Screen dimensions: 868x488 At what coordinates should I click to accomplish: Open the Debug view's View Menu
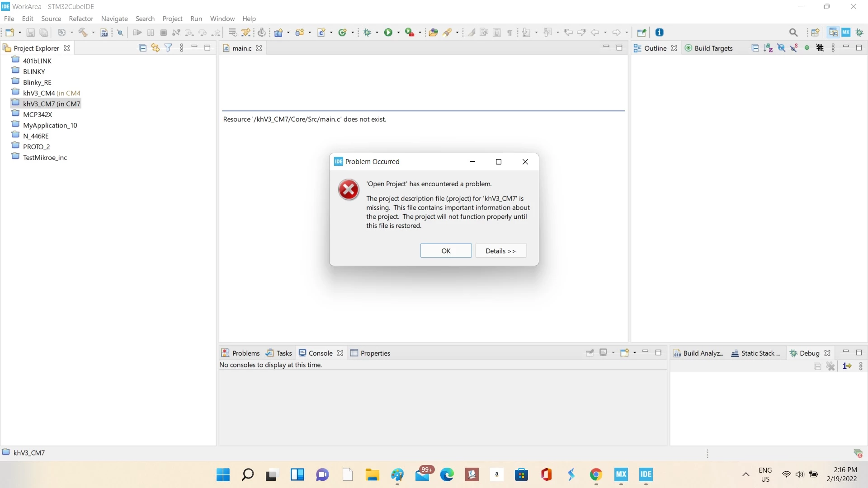[x=860, y=366]
